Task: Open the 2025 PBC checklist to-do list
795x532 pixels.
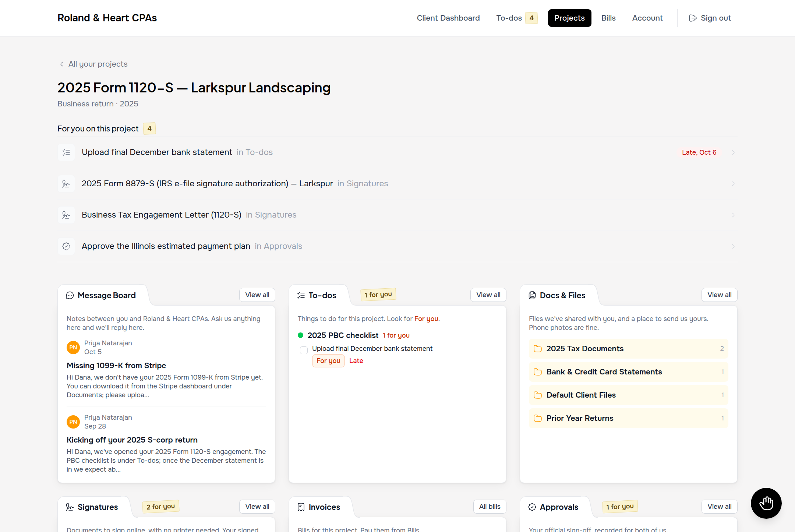Action: 343,335
